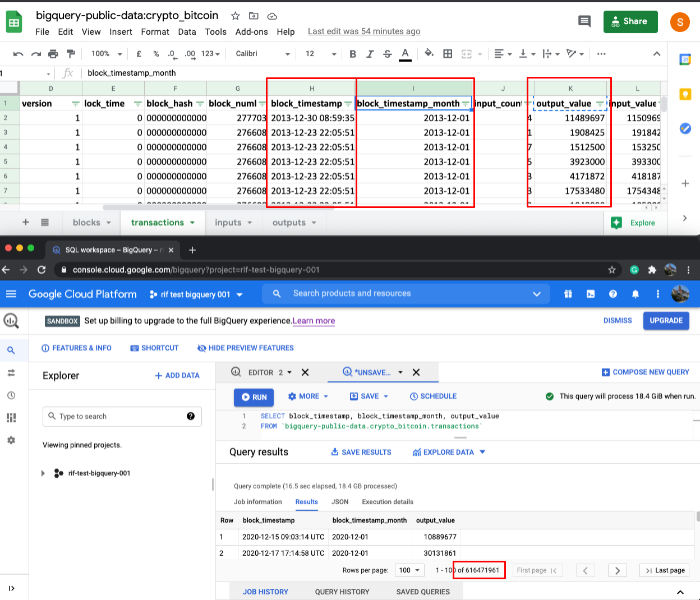Toggle filter on block_hash column

coord(200,104)
